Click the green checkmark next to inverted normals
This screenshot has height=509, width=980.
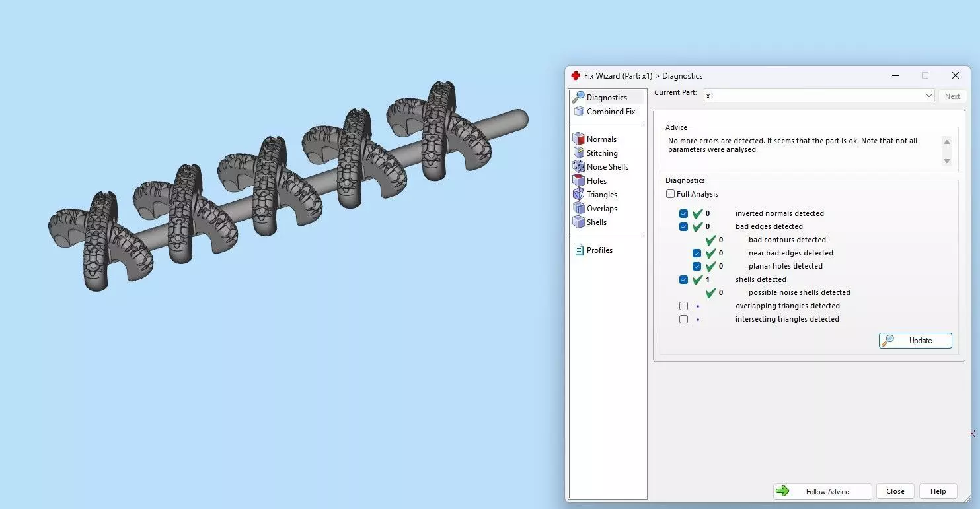pyautogui.click(x=697, y=213)
